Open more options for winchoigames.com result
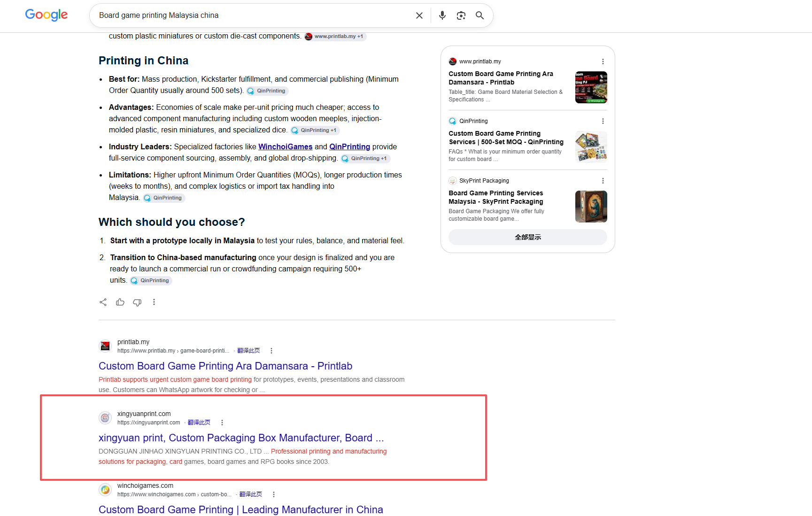 274,494
